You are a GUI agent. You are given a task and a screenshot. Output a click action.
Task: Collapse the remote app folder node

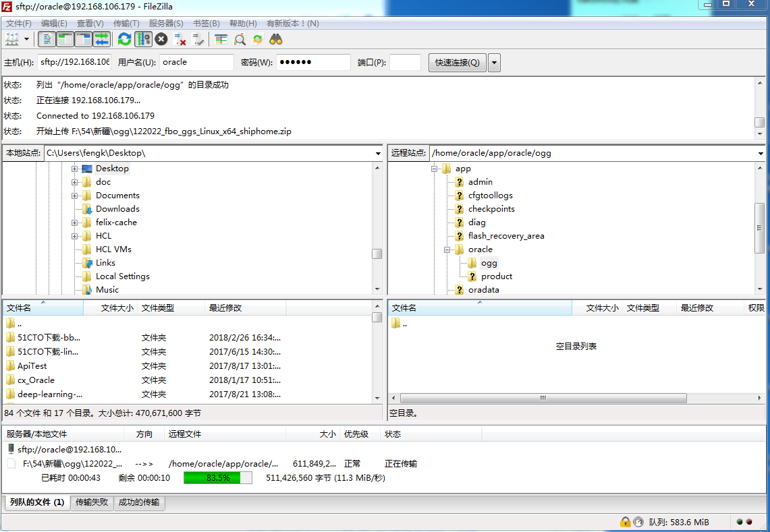434,169
